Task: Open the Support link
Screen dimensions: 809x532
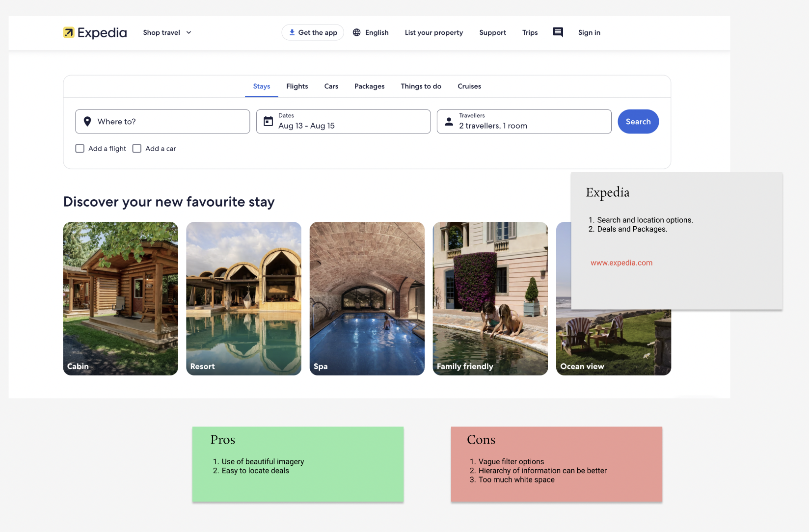Action: [x=492, y=32]
